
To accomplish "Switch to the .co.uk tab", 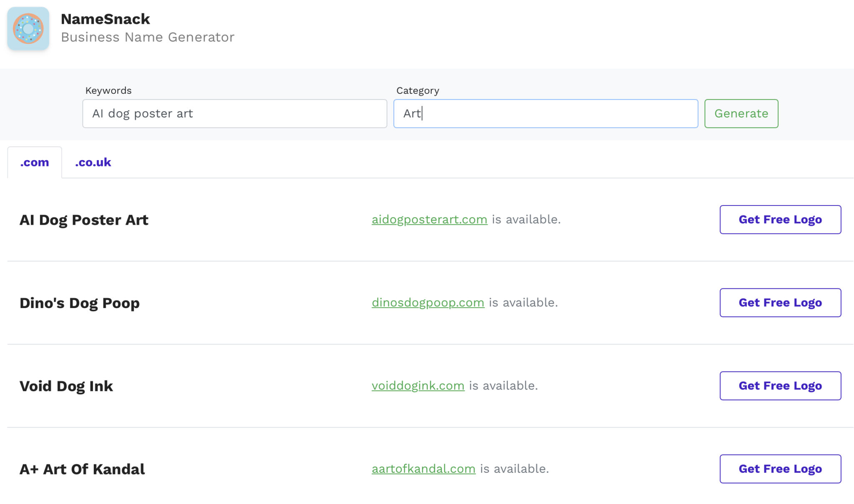I will [x=93, y=162].
